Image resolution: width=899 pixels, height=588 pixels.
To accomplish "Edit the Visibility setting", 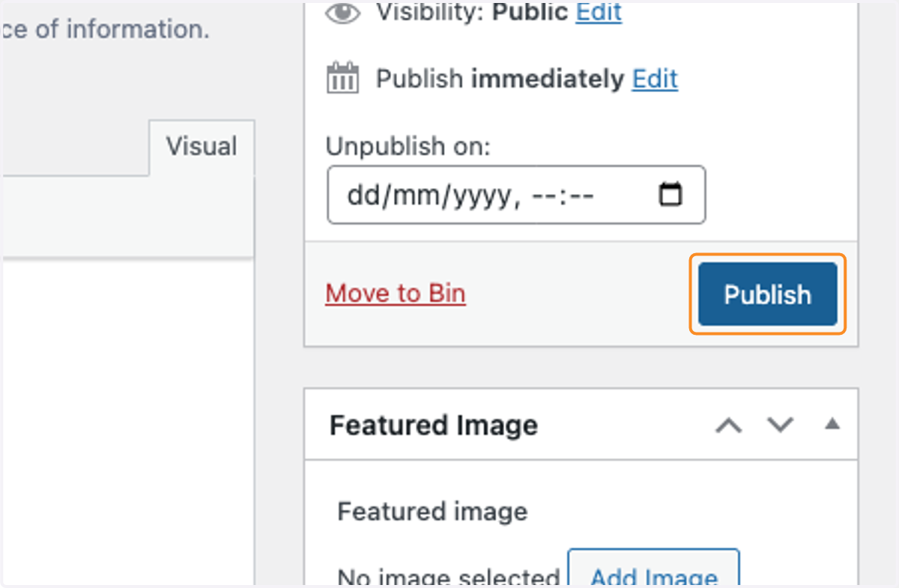I will (x=599, y=12).
